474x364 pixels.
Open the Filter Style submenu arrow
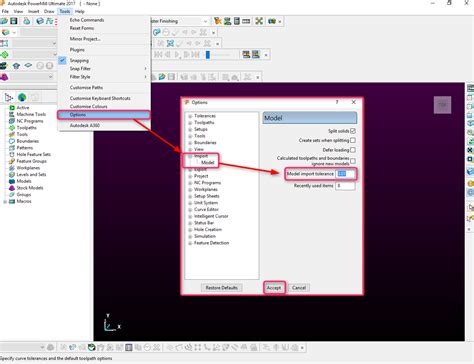tap(145, 77)
